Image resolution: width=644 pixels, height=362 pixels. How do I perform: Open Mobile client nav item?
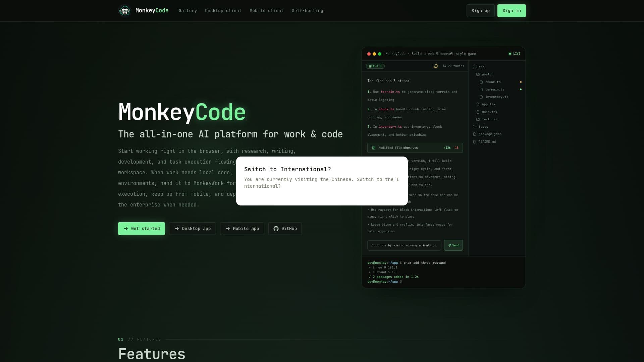(267, 11)
